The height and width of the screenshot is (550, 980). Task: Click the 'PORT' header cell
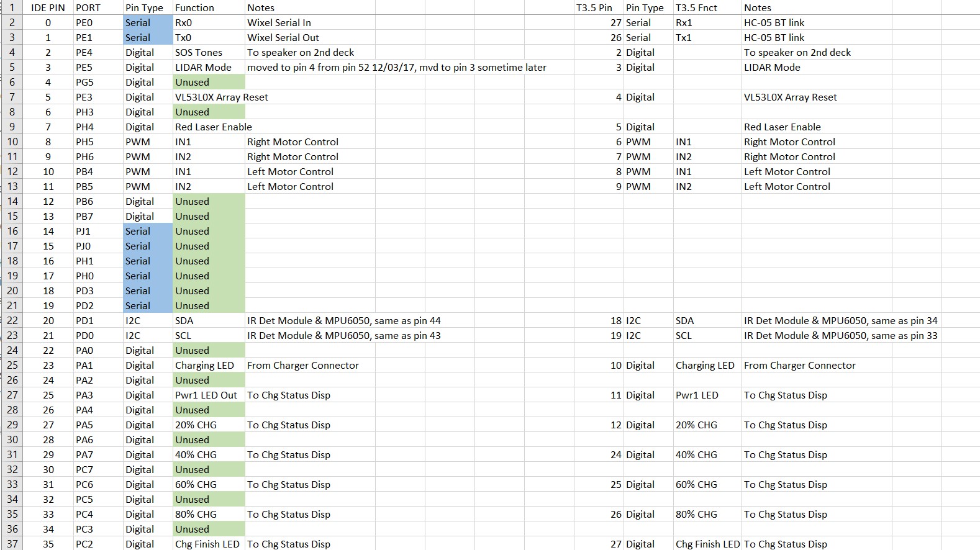pos(98,7)
